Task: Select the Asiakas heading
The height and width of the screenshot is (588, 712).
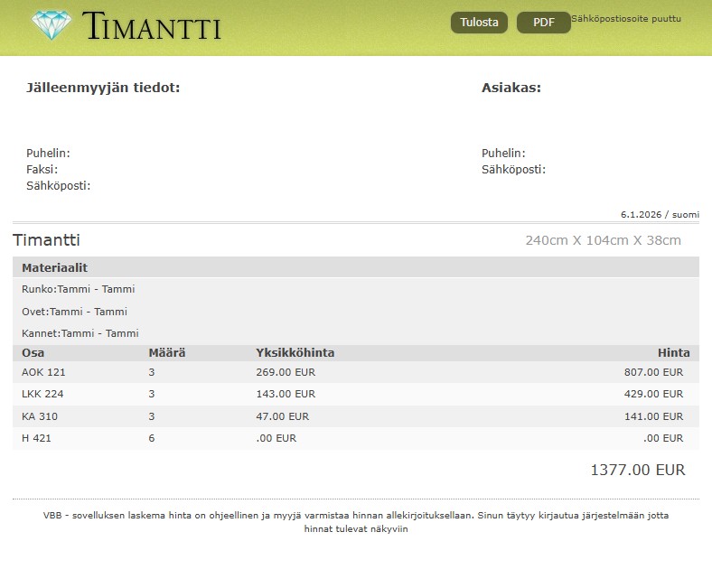Action: click(511, 88)
